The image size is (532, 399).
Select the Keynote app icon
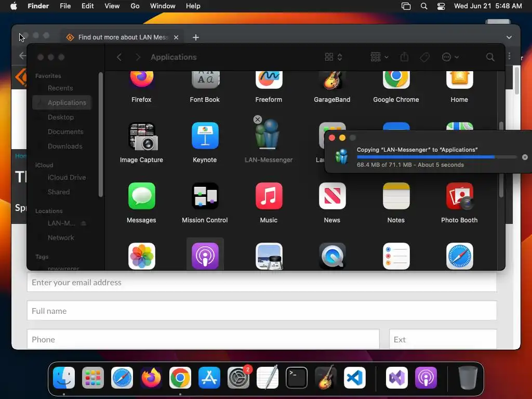tap(205, 136)
